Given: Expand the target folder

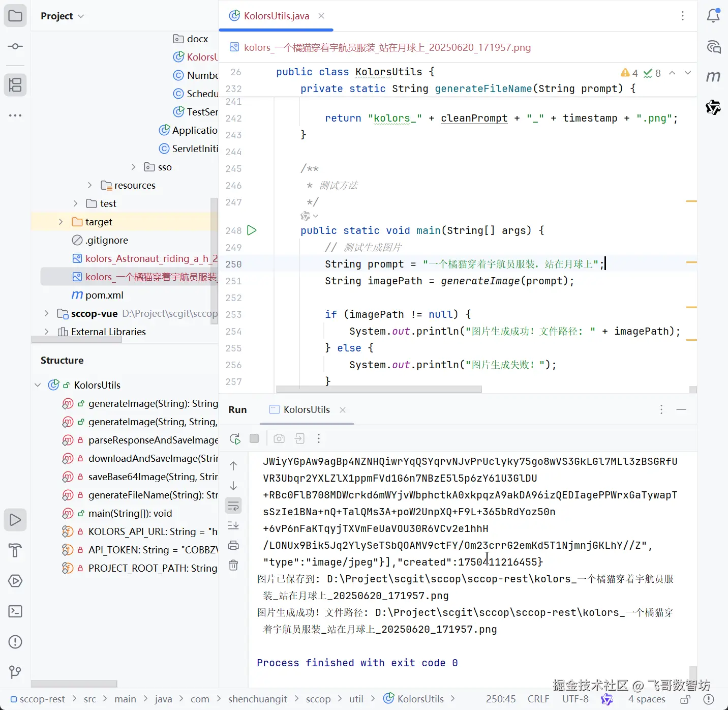Looking at the screenshot, I should [61, 222].
